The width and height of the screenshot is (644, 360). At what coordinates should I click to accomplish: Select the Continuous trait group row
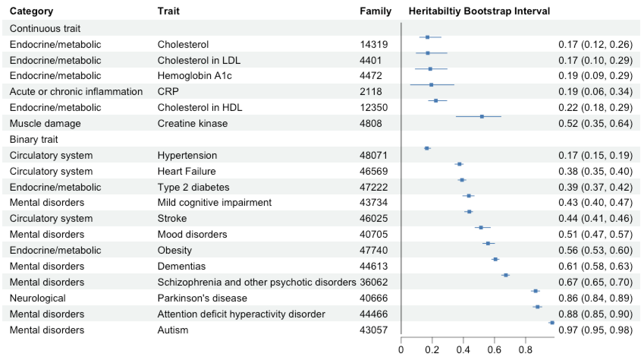[45, 28]
